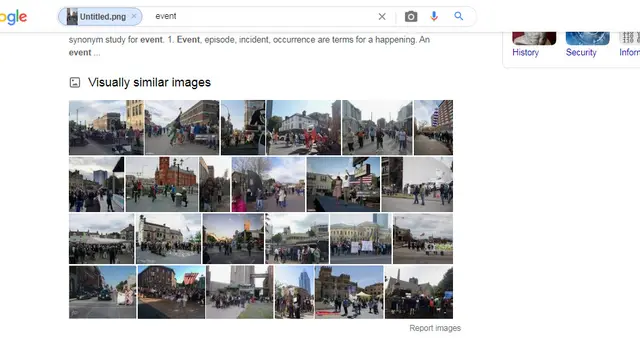Viewport: 640px width, 360px height.
Task: Clear the search query with the X
Action: (382, 17)
